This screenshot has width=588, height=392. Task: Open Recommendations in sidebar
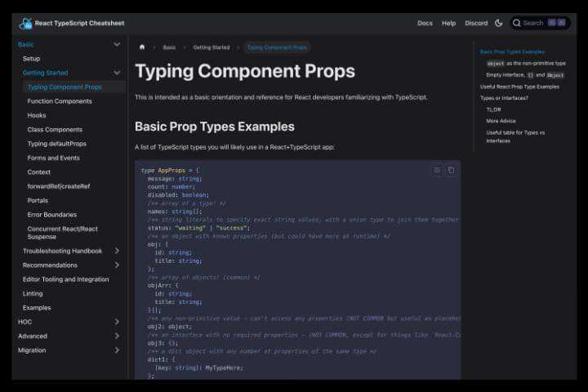[x=50, y=265]
